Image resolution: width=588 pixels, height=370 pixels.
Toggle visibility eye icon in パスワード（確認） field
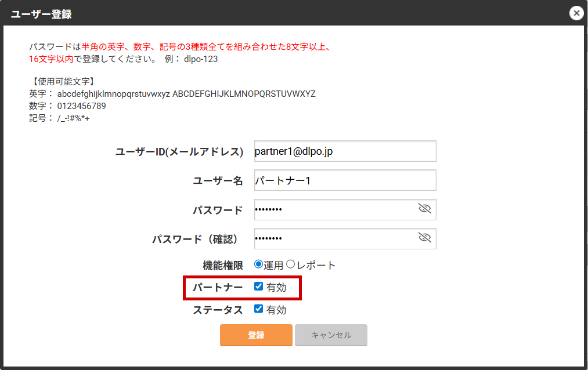pos(424,237)
